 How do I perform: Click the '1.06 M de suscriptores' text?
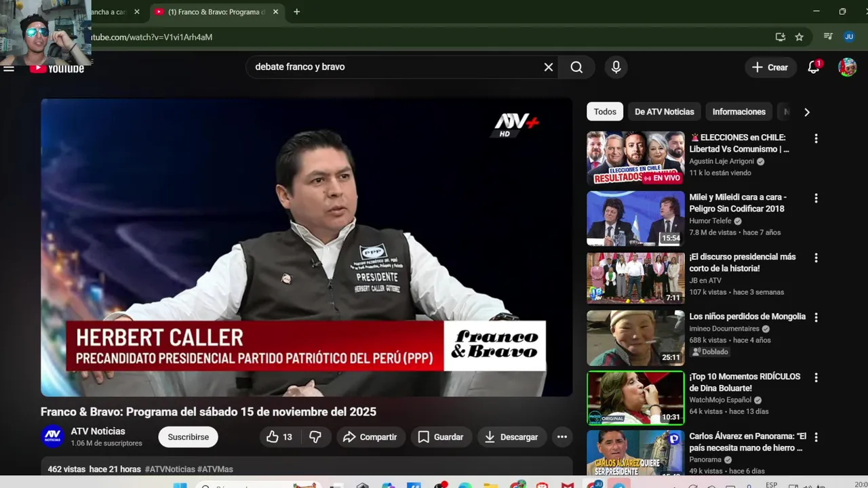click(106, 443)
